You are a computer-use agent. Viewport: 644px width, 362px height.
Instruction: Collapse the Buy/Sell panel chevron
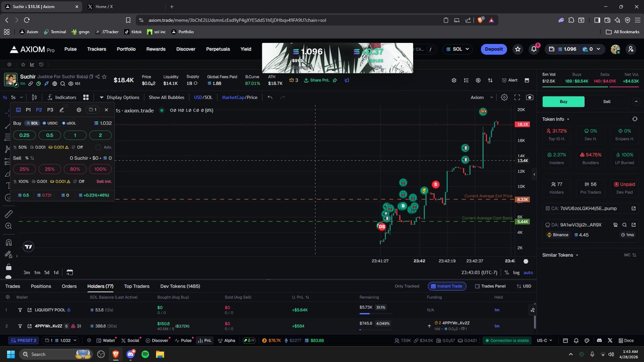tap(636, 101)
